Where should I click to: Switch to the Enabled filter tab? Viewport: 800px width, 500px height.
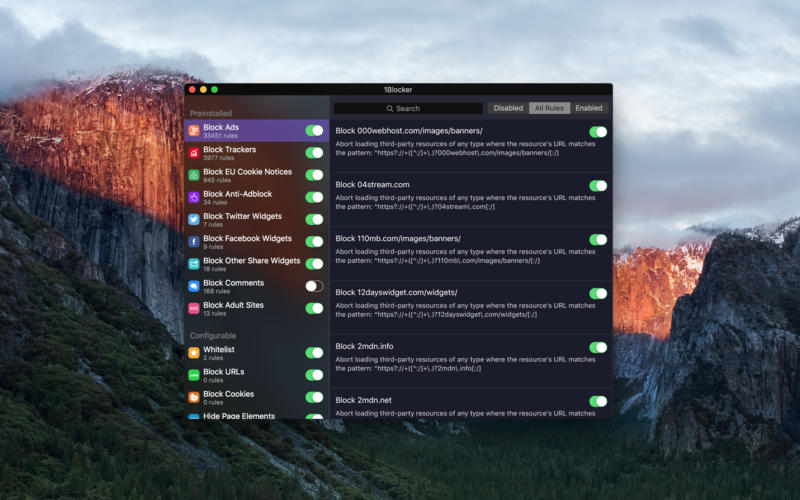(589, 108)
